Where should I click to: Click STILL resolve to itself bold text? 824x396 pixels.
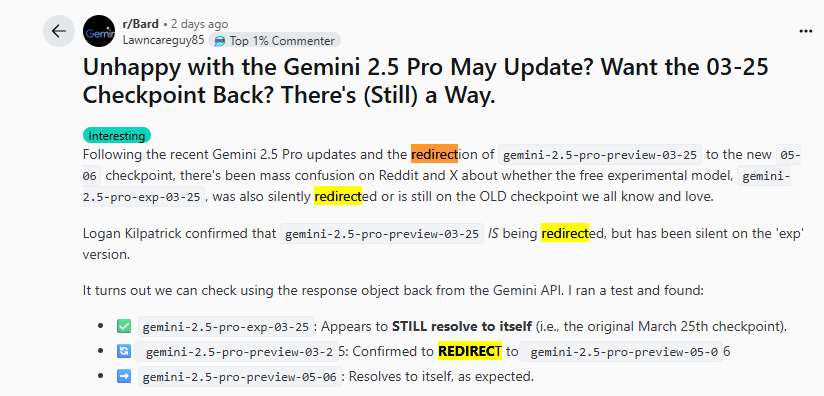461,327
